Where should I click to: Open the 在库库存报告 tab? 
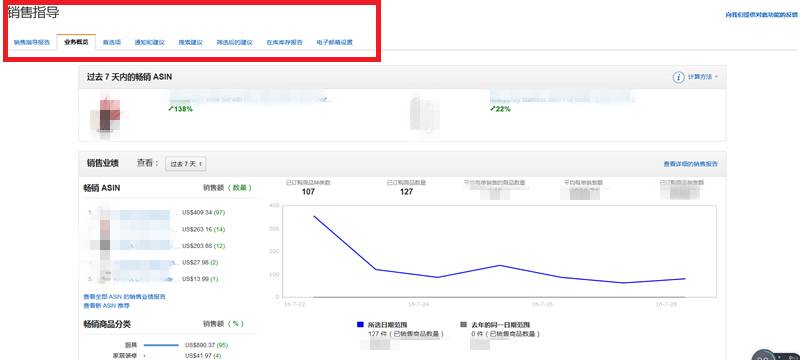284,42
